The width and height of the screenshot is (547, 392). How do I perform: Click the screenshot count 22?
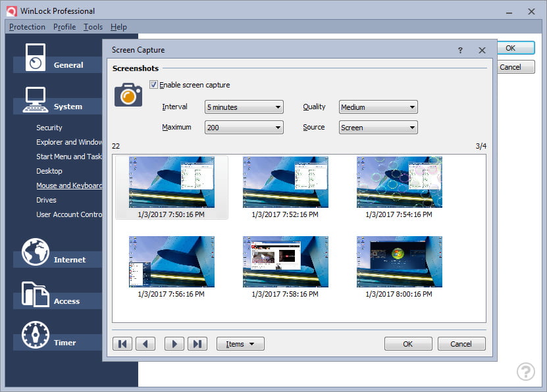click(116, 146)
